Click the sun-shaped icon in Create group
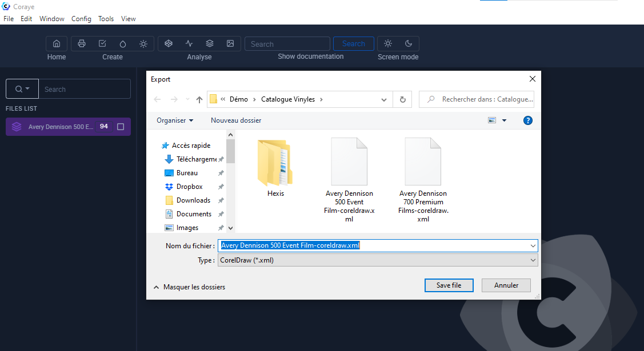 coord(143,44)
